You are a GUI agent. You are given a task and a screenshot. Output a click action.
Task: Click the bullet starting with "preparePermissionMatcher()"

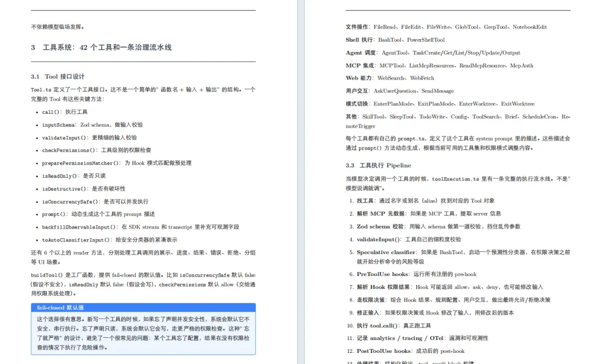click(116, 163)
